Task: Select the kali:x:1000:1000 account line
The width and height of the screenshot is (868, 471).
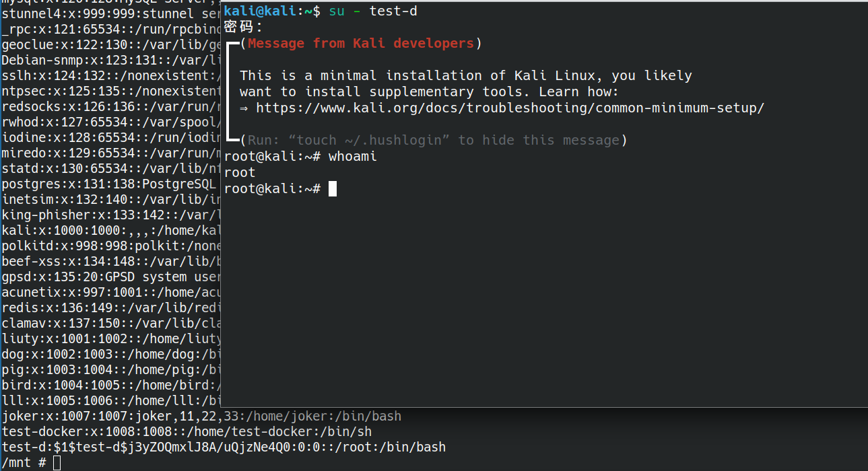Action: point(111,230)
